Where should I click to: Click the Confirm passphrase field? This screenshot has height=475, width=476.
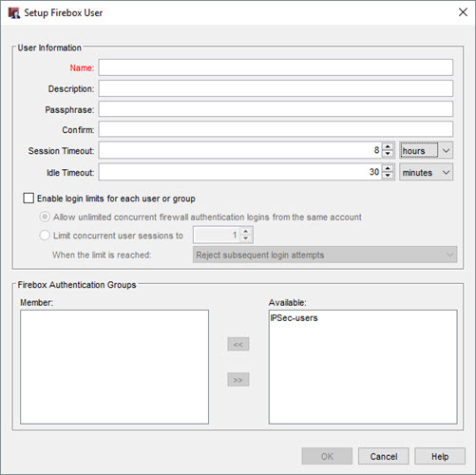(276, 129)
